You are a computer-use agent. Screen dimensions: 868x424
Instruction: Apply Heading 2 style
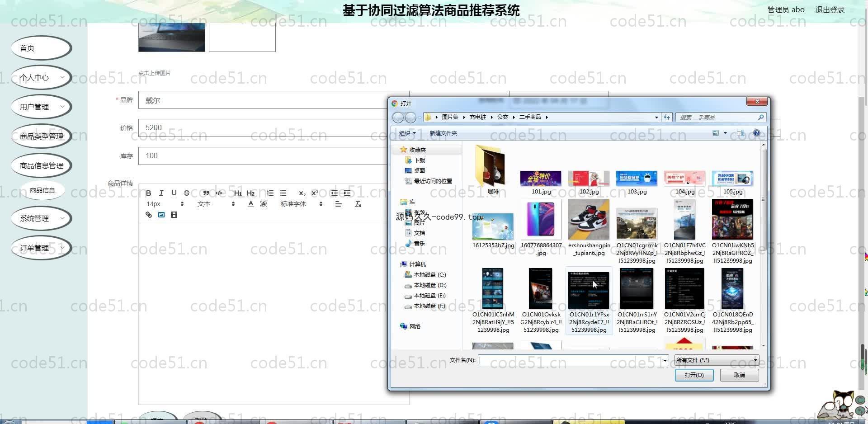pyautogui.click(x=251, y=193)
